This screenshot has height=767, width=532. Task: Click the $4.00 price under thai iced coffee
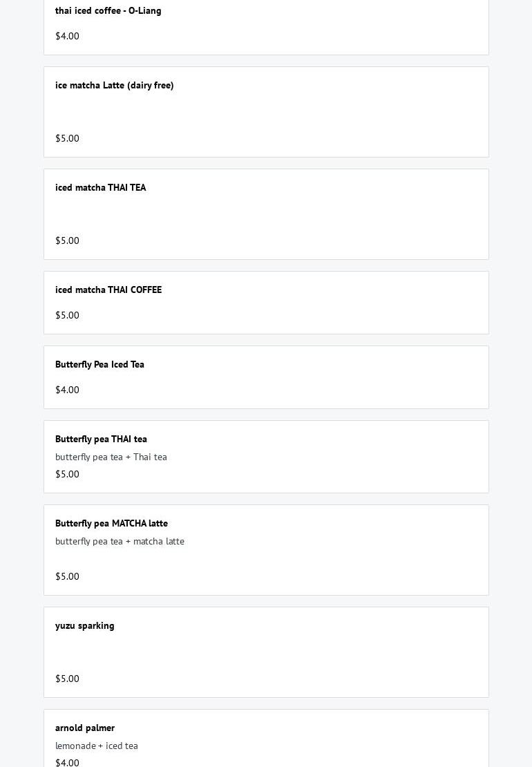67,36
